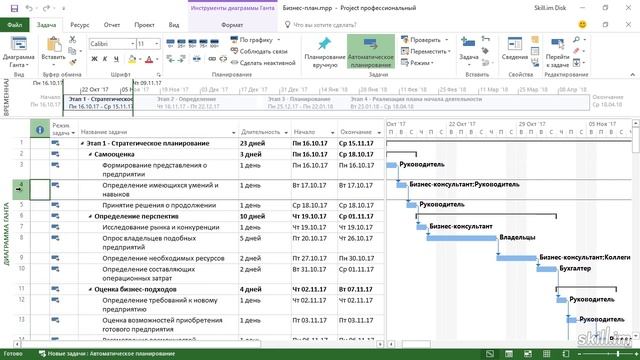This screenshot has width=640, height=360.
Task: Open the Диаграмма Ганта view button
Action: (19, 52)
